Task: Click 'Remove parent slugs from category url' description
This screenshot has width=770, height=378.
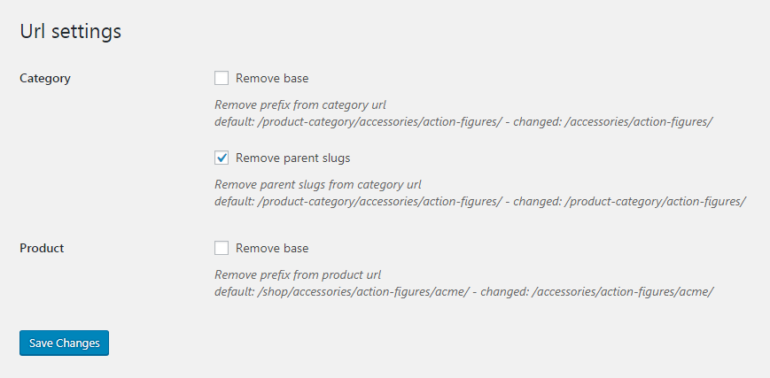Action: click(x=318, y=185)
